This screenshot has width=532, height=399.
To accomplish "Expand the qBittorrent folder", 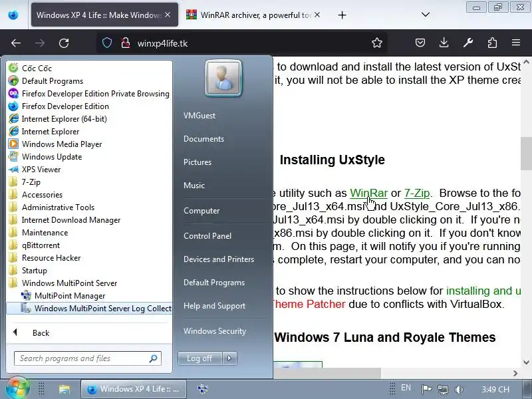I will point(41,245).
